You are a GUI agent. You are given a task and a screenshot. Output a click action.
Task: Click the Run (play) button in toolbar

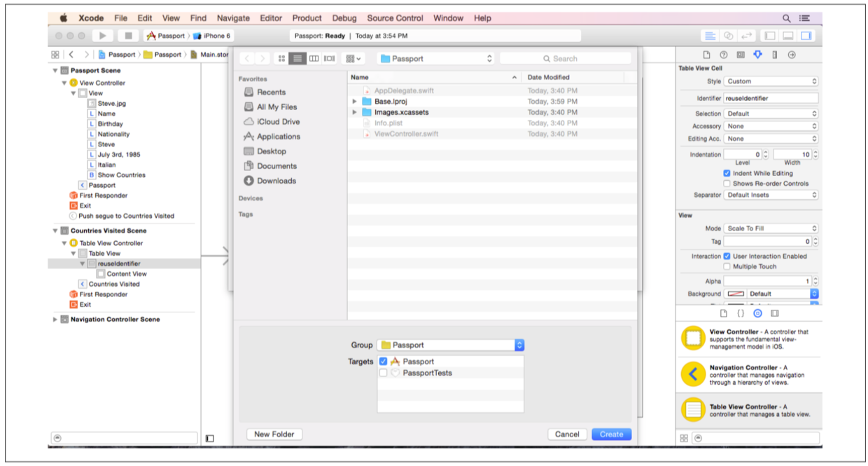(102, 36)
